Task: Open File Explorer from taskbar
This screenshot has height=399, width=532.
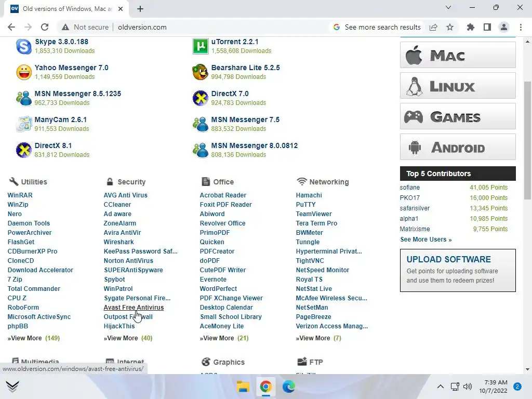Action: coord(243,387)
